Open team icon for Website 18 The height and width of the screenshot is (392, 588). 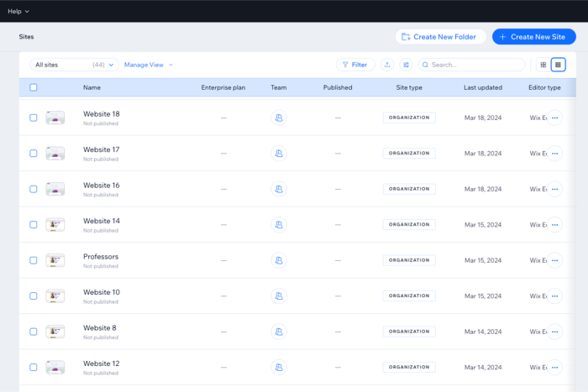[279, 118]
